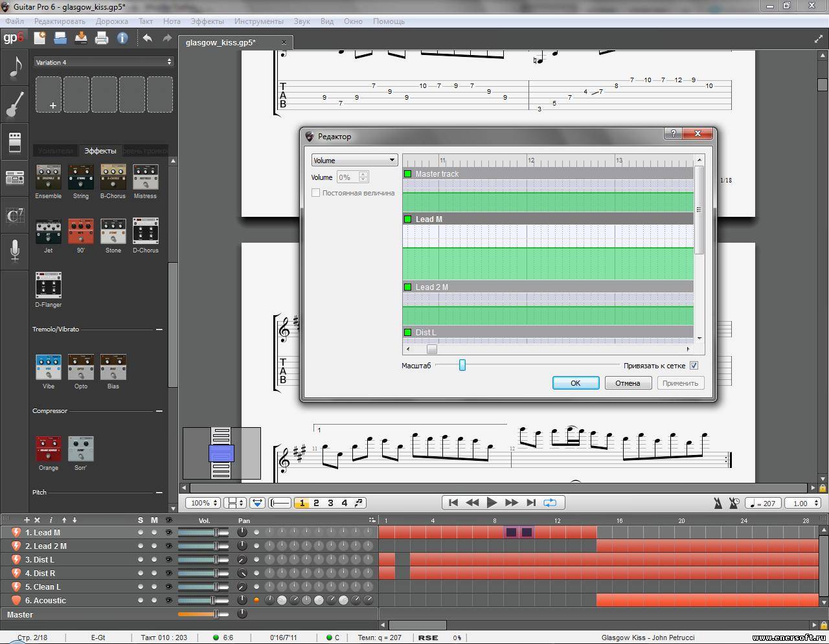Screen dimensions: 829x644
Task: Select the Ensemble effect pedal
Action: coord(49,177)
